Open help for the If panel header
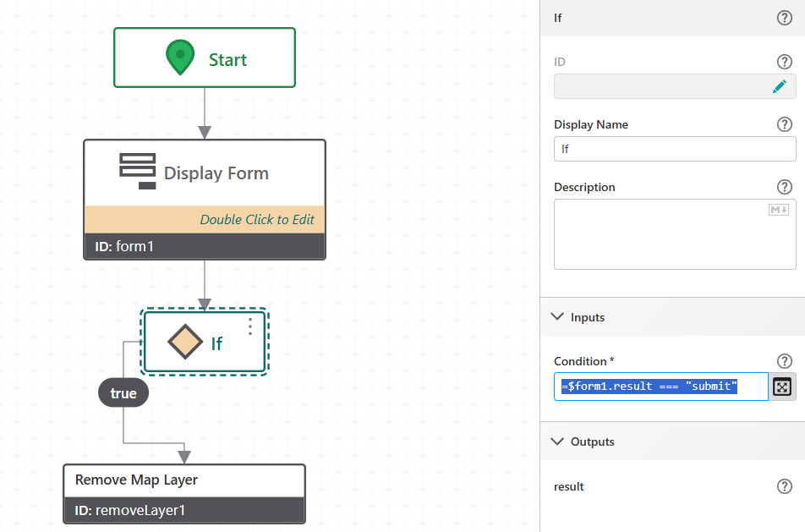The image size is (805, 532). (784, 18)
